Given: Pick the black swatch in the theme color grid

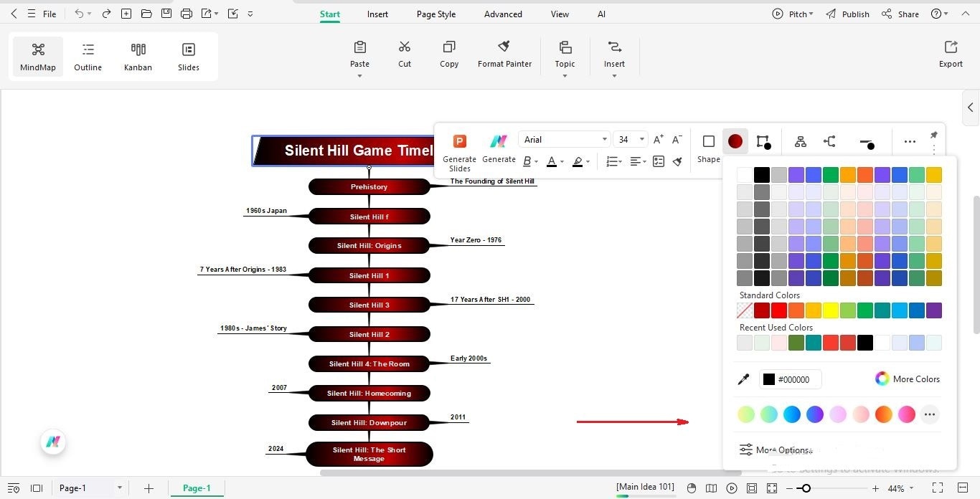Looking at the screenshot, I should click(762, 175).
